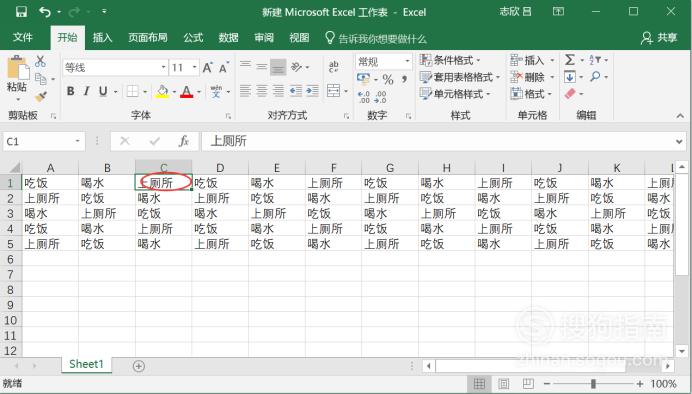
Task: Click Decrease Decimal icon
Action: tap(380, 97)
